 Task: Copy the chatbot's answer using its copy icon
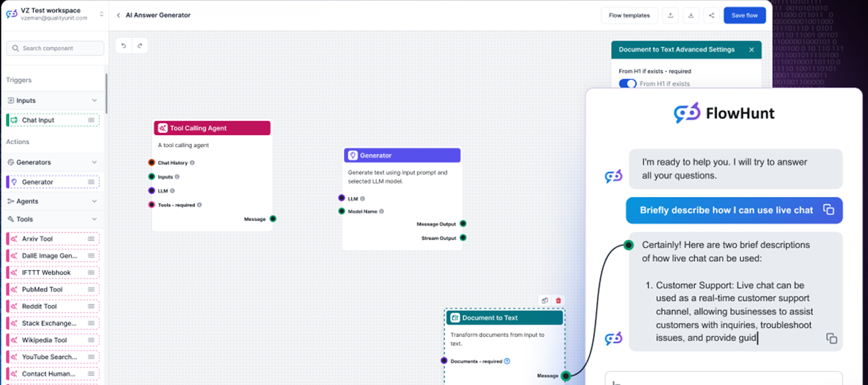pos(832,338)
